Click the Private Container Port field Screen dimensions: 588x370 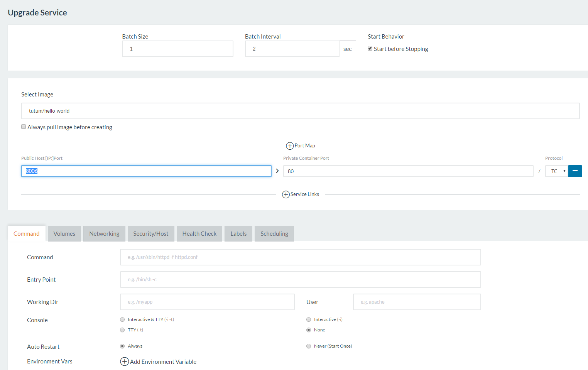pyautogui.click(x=408, y=171)
